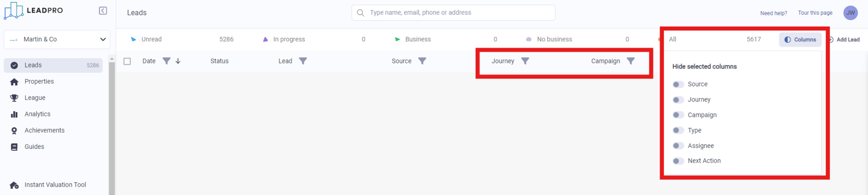
Task: Toggle the Source column switch
Action: 678,84
